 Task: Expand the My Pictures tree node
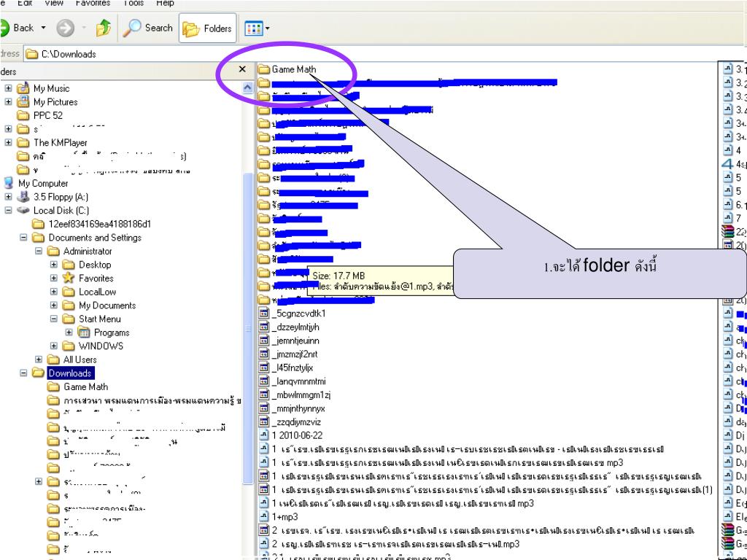point(8,102)
